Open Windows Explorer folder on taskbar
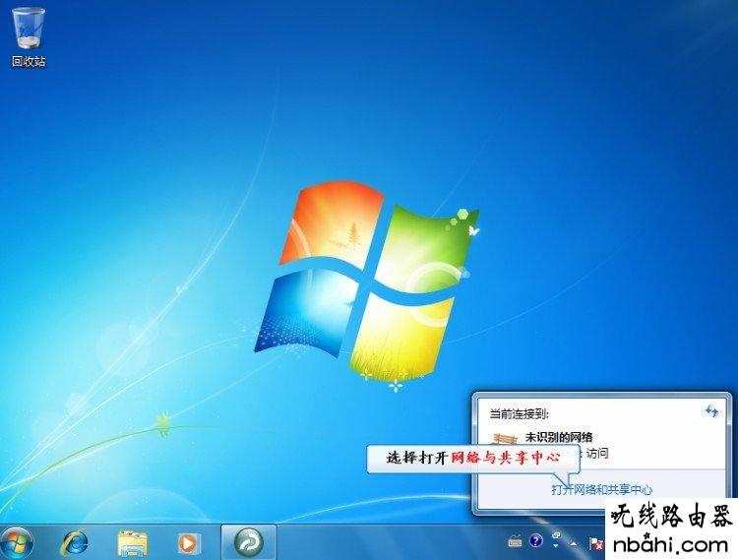The height and width of the screenshot is (560, 738). [x=132, y=543]
